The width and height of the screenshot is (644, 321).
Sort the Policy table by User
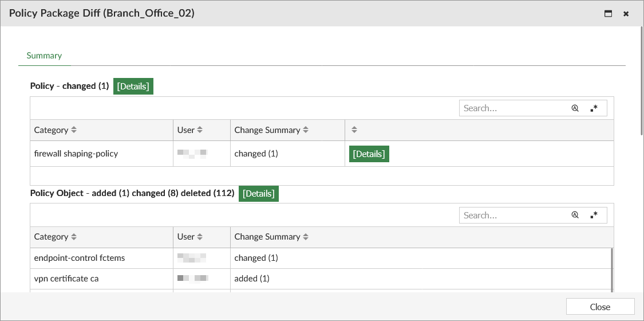200,130
